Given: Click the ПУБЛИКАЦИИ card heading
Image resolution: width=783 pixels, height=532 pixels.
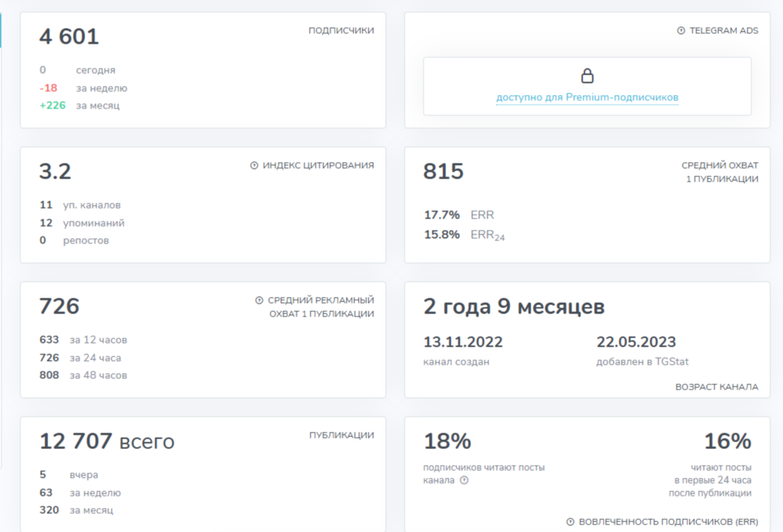Looking at the screenshot, I should coord(341,435).
